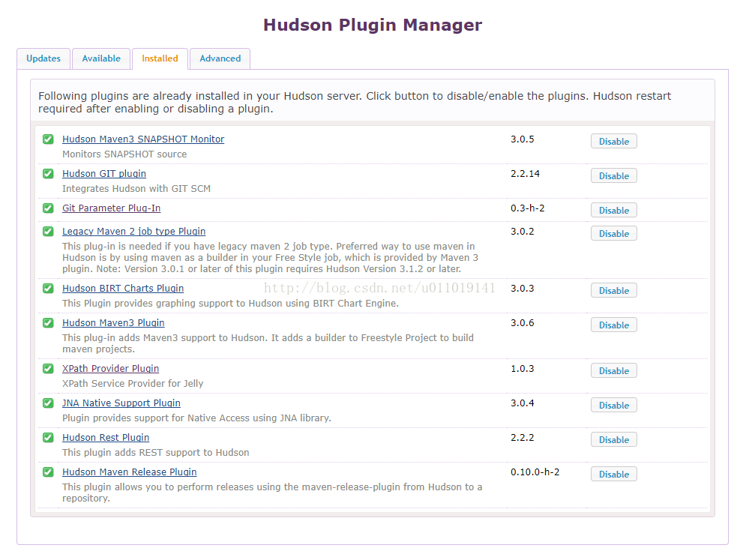
Task: Click green check icon beside JNA Native Support Plugin
Action: pyautogui.click(x=48, y=403)
